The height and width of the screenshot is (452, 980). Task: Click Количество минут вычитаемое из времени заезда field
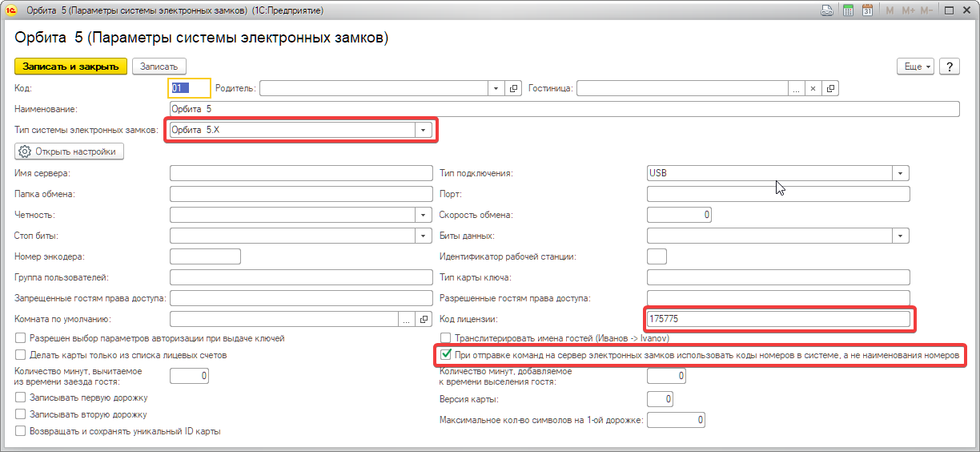190,375
